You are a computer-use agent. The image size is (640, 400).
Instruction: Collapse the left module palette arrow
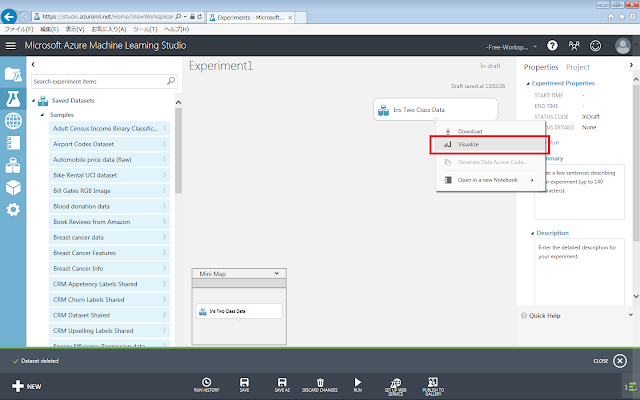click(33, 64)
